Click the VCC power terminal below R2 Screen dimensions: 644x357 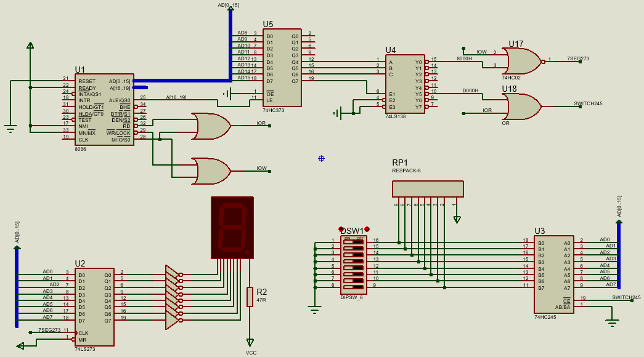250,342
